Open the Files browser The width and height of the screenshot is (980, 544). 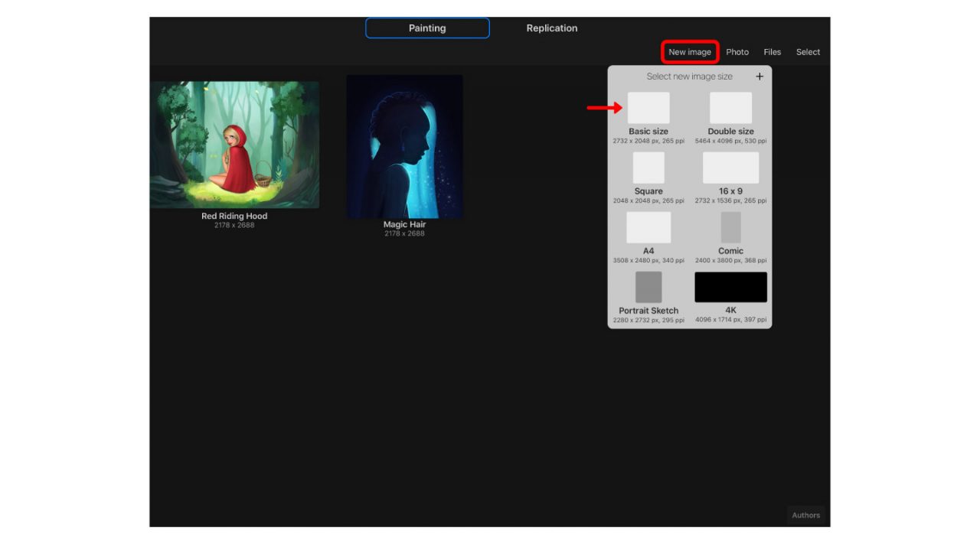(x=772, y=51)
